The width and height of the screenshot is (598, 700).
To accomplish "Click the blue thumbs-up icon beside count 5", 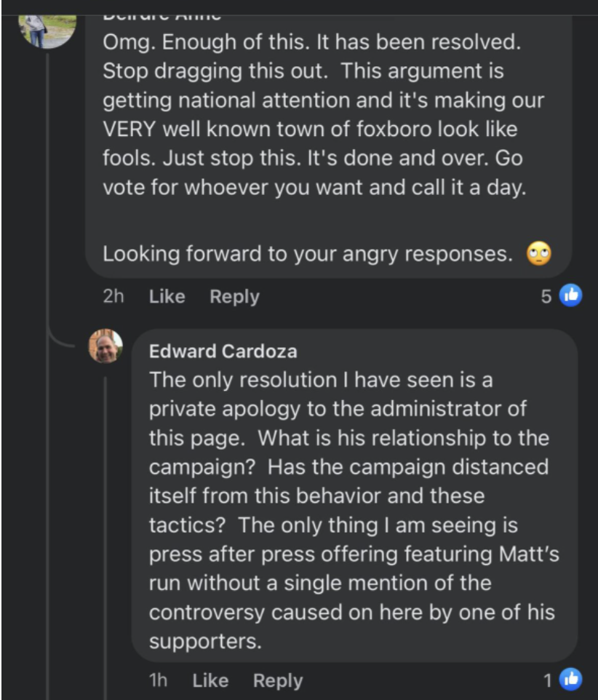I will [x=571, y=295].
